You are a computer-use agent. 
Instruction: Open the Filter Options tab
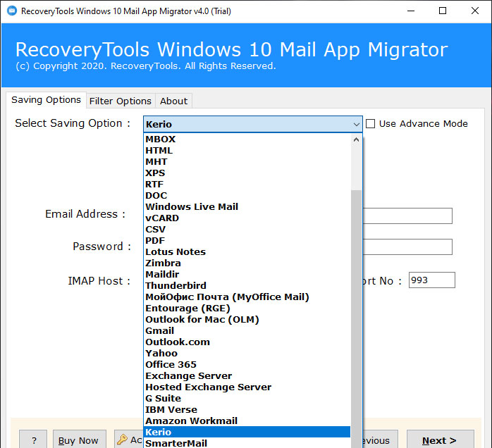(x=121, y=101)
